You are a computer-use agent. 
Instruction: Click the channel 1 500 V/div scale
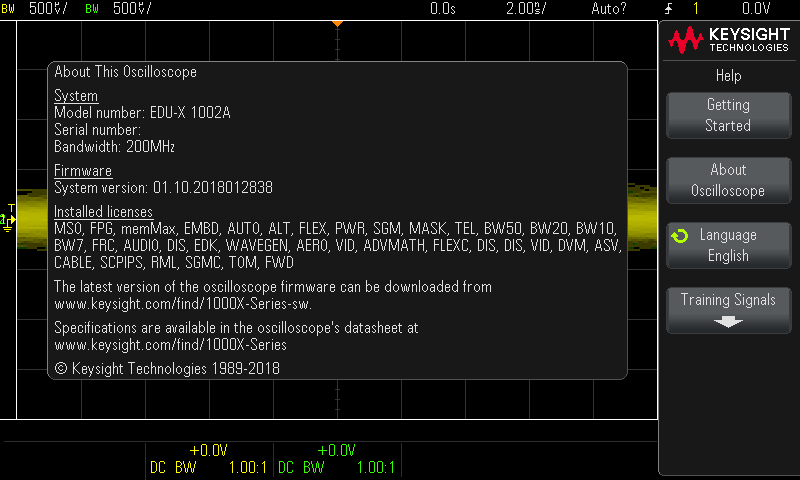48,9
